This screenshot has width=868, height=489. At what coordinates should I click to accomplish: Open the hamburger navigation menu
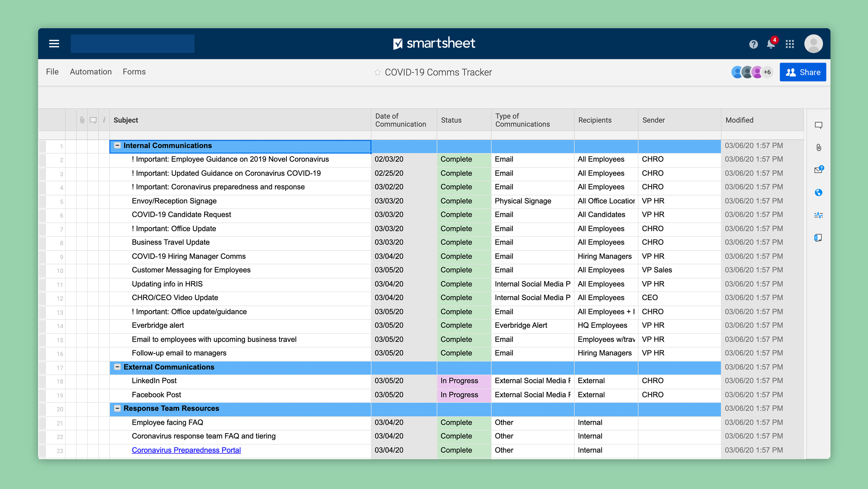(x=54, y=43)
